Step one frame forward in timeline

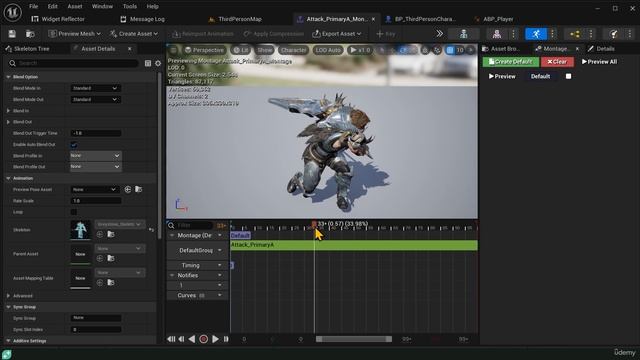click(x=226, y=339)
